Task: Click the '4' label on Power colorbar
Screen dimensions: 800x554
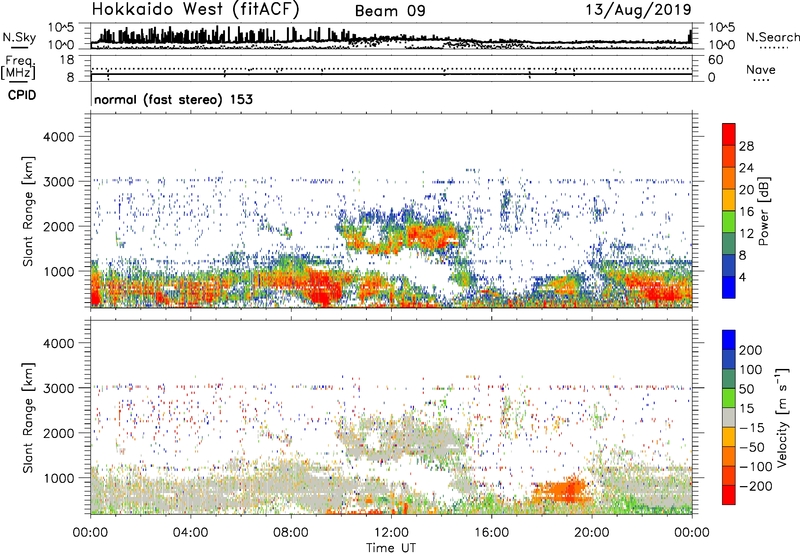Action: (742, 278)
